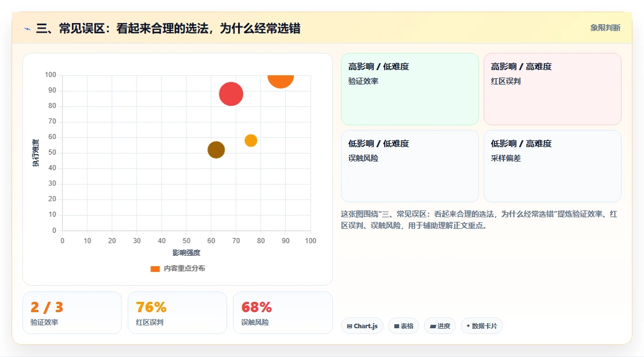
Task: Select the 2 / 3 验证效率 stat card
Action: tap(72, 313)
